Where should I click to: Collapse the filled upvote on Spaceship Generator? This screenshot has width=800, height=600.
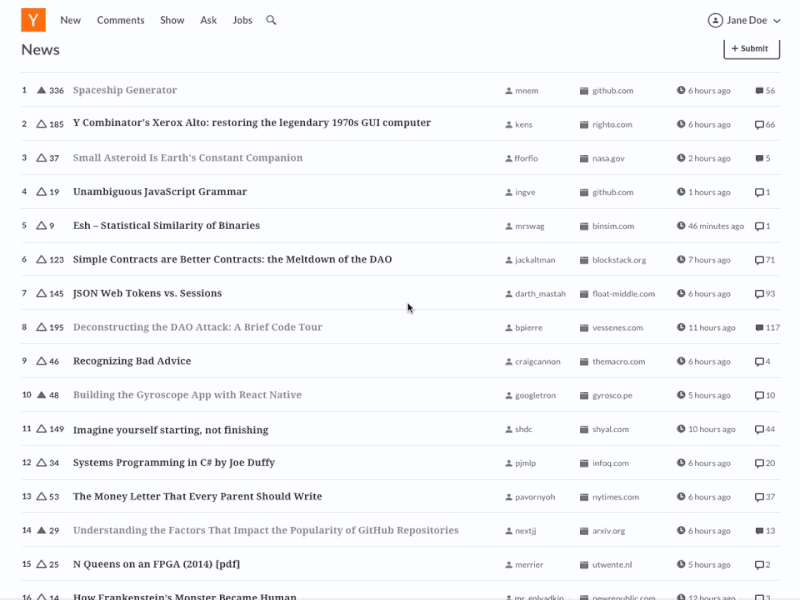click(40, 90)
